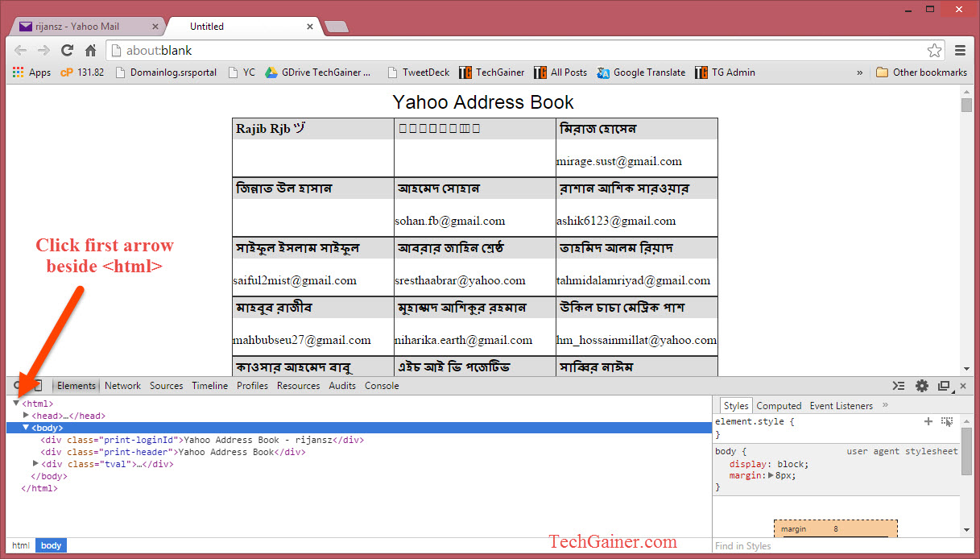Reload the page with the refresh icon
980x559 pixels.
tap(68, 50)
